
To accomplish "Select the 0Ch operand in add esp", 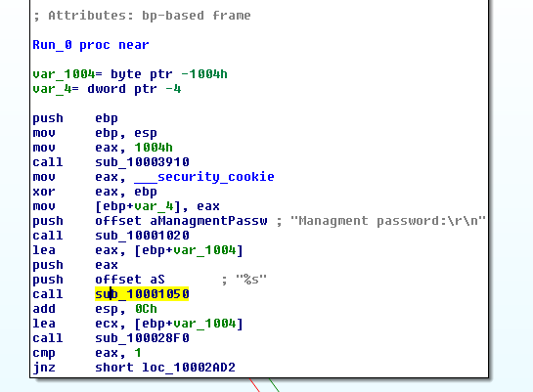I will (x=146, y=309).
